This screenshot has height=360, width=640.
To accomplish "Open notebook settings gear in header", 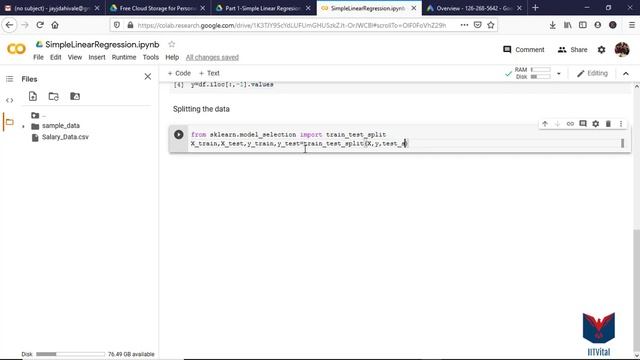I will (602, 50).
